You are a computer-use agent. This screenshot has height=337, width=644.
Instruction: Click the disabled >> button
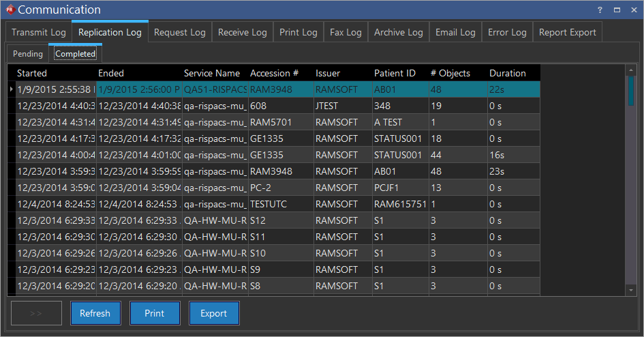36,313
